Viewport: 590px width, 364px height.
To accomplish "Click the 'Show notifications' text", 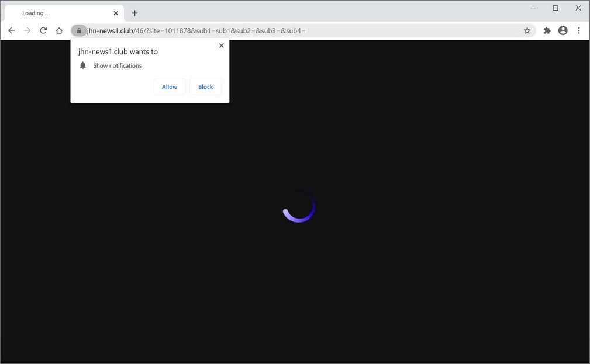I will coord(118,65).
